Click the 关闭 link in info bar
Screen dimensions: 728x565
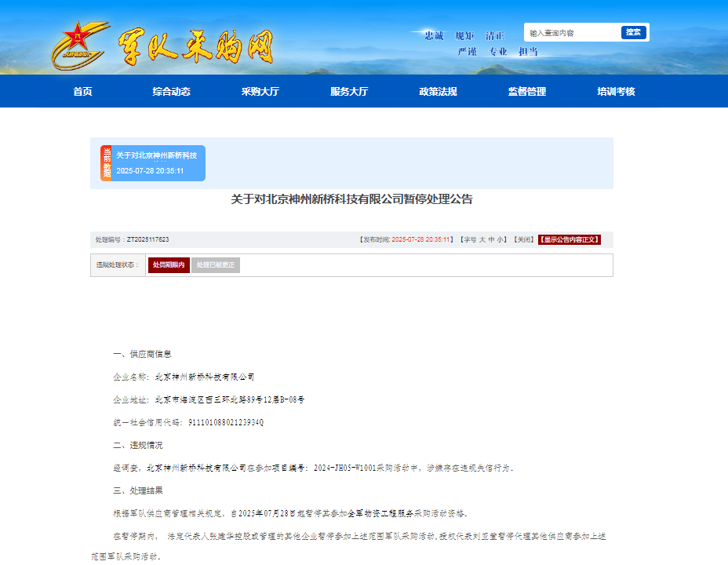[x=523, y=239]
